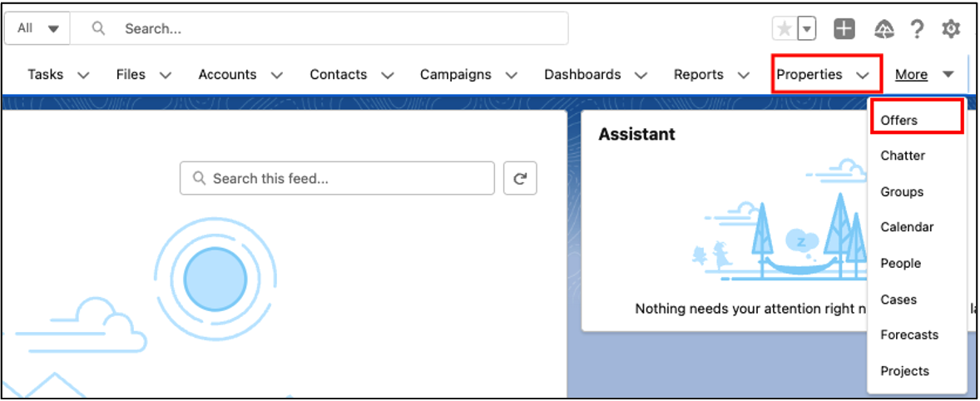This screenshot has height=401, width=980.
Task: Select Chatter from the More menu
Action: pos(903,156)
